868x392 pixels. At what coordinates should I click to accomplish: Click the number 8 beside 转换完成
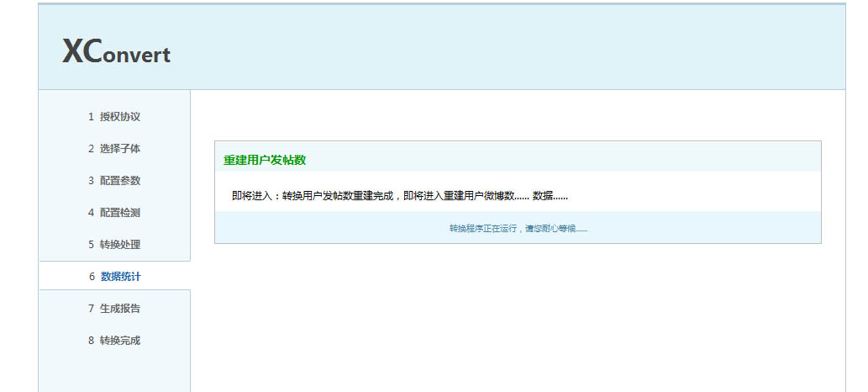(91, 341)
